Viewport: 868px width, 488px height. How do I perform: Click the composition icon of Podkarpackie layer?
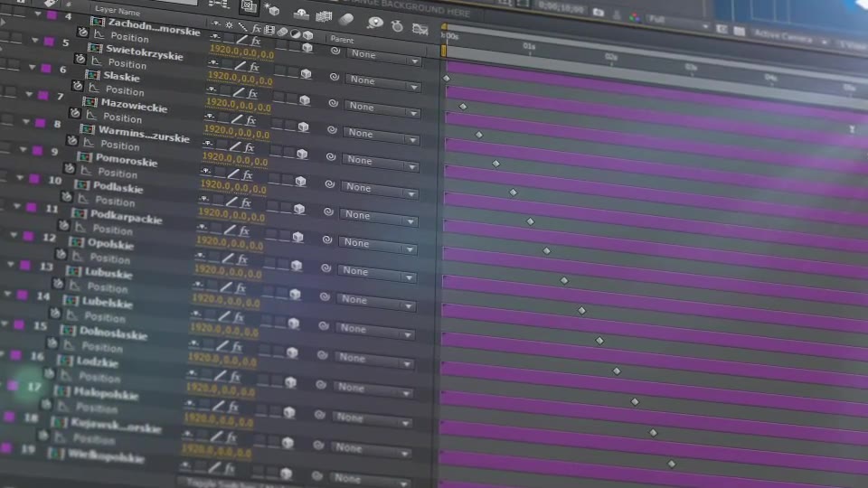tap(79, 213)
